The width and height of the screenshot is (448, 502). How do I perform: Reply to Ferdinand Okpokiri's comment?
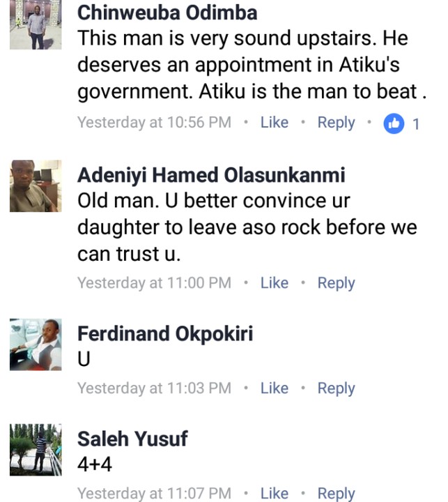[336, 388]
